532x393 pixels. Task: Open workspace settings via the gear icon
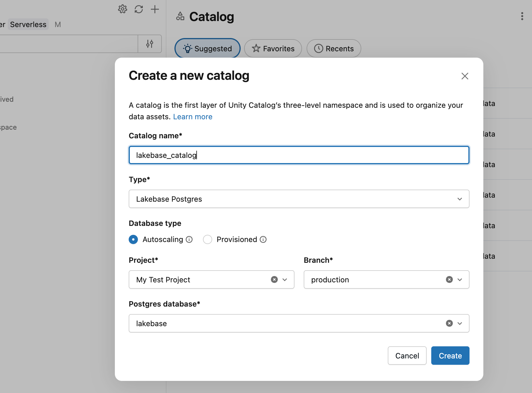point(122,9)
